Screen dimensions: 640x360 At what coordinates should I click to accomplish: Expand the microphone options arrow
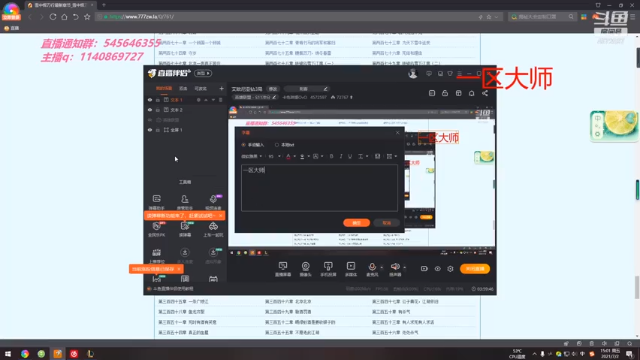point(382,268)
